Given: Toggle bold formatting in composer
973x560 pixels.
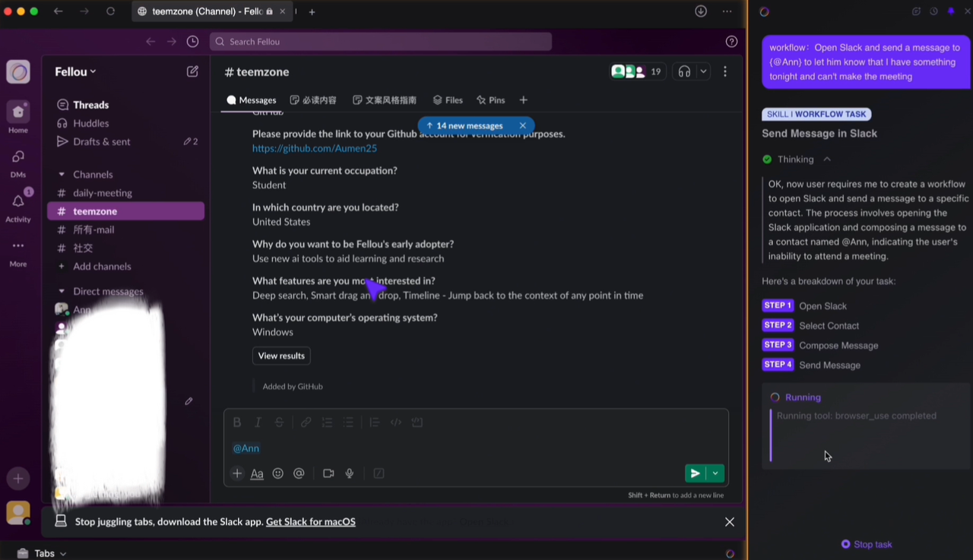Looking at the screenshot, I should (237, 422).
